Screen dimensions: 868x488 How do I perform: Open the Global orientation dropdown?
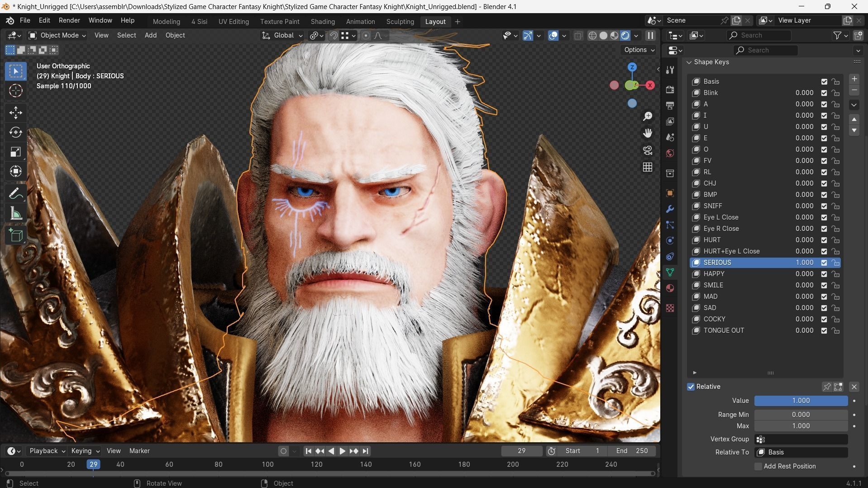282,35
